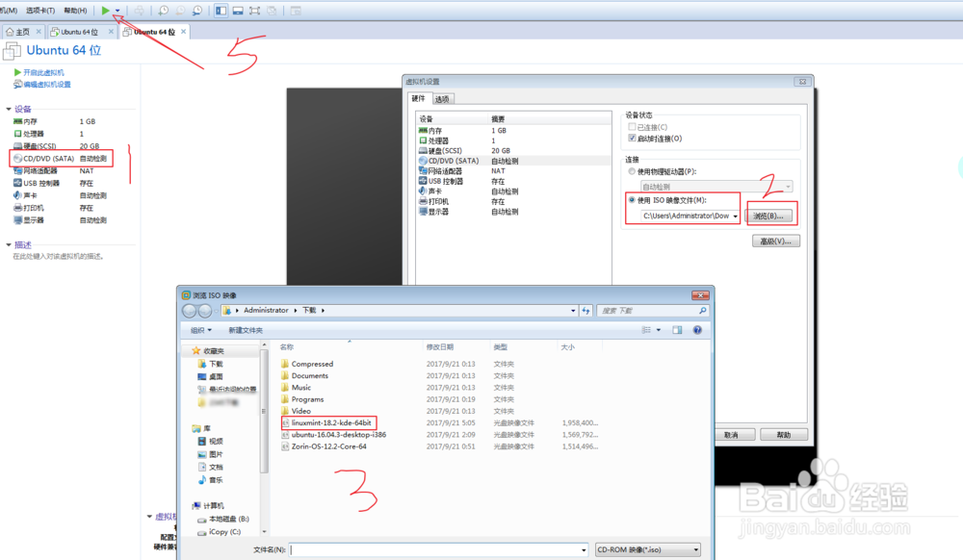Open the Compressed folder

(x=312, y=364)
